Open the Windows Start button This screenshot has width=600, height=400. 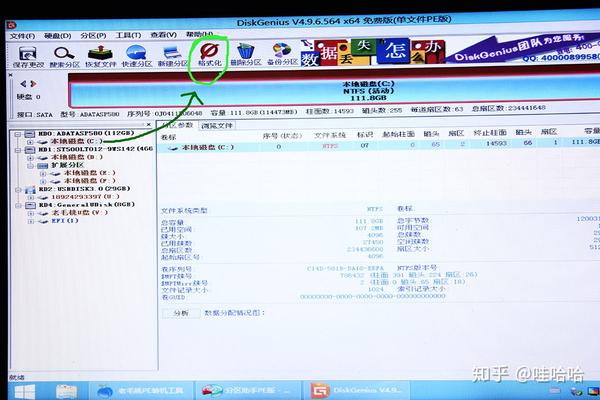24,391
